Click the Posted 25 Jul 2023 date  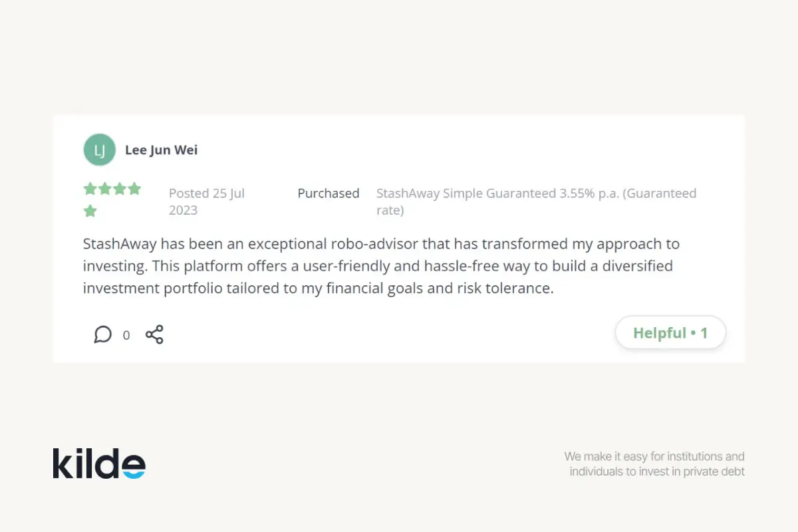[206, 201]
